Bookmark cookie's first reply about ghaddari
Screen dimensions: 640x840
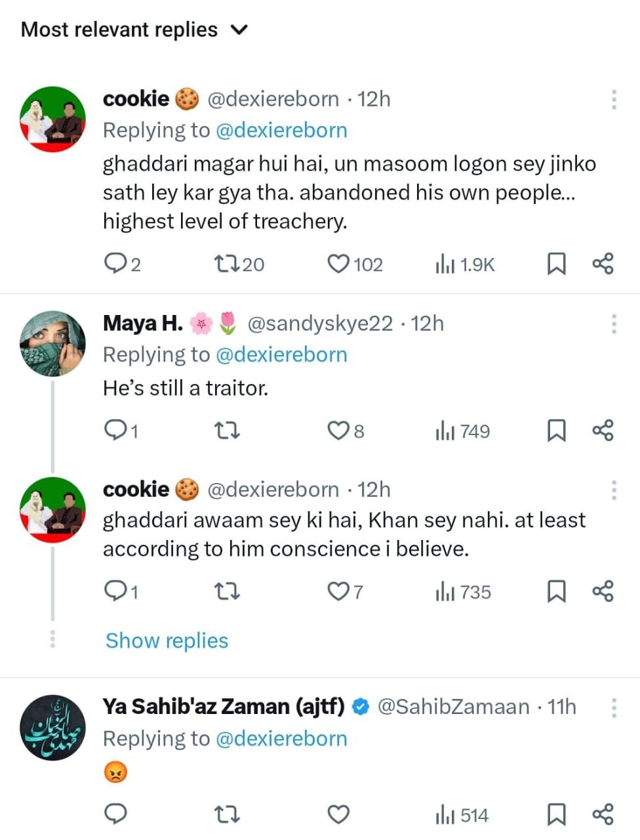pyautogui.click(x=556, y=264)
